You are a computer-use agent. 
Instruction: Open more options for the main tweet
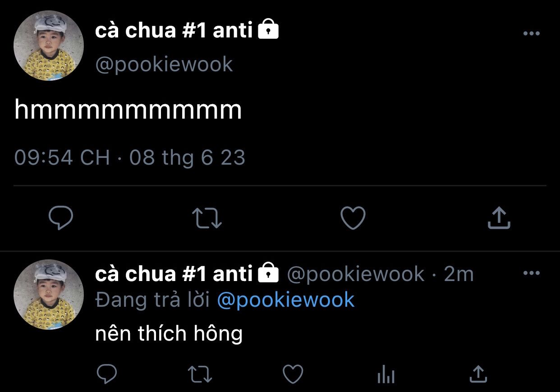click(531, 33)
